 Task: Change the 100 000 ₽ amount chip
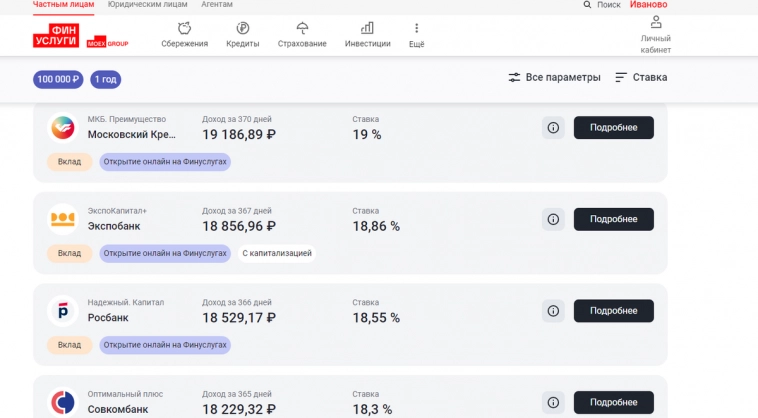point(58,79)
